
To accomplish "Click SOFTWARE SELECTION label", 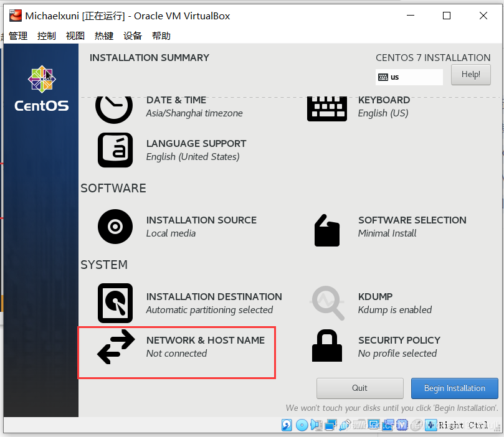I will click(x=412, y=220).
